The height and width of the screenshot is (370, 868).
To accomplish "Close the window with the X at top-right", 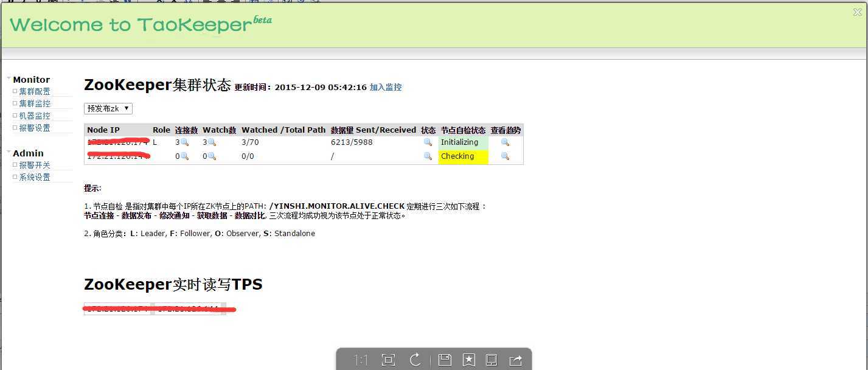I will pos(858,12).
